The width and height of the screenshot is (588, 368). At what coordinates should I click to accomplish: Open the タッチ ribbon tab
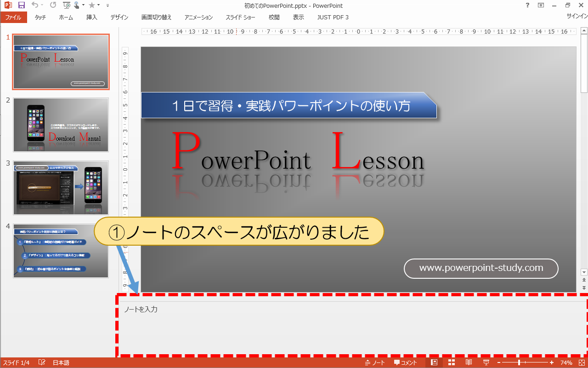[40, 17]
